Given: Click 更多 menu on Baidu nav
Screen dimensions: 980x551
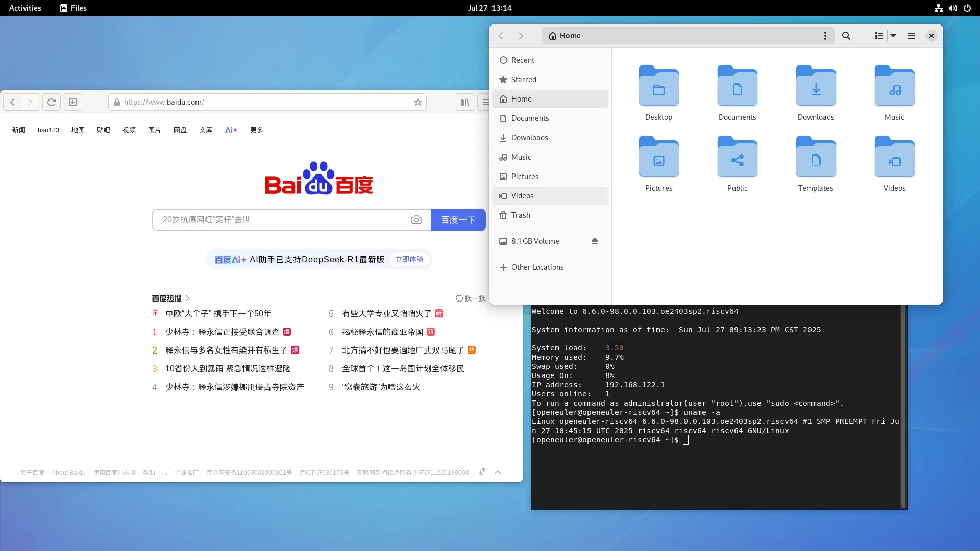Looking at the screenshot, I should pos(257,130).
